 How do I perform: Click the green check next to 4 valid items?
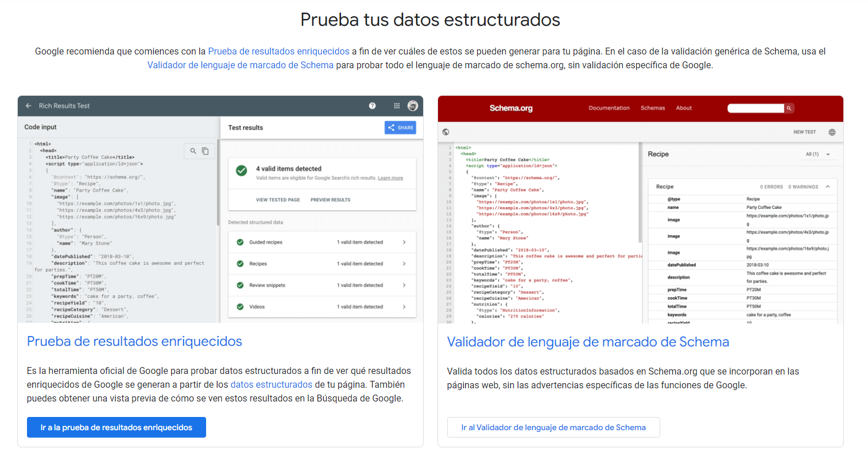242,170
